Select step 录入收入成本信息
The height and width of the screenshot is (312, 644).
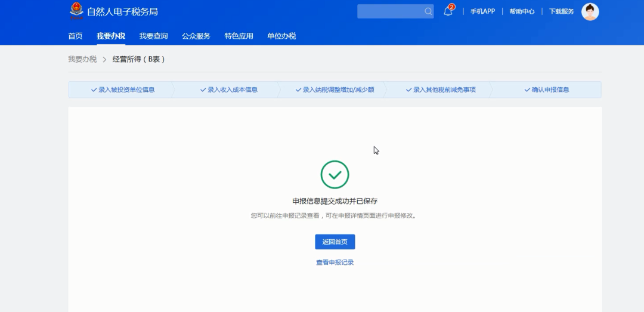229,89
